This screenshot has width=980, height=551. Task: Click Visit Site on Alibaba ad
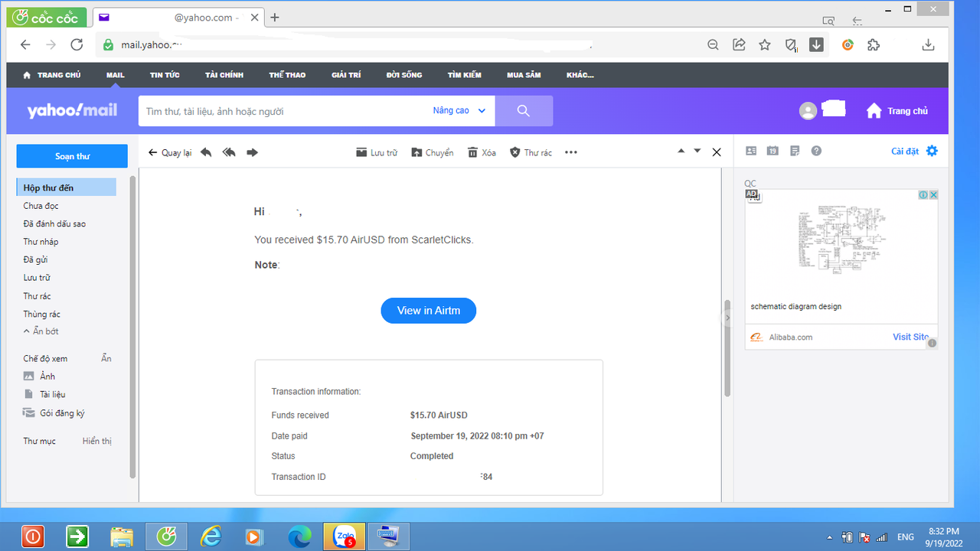[911, 337]
